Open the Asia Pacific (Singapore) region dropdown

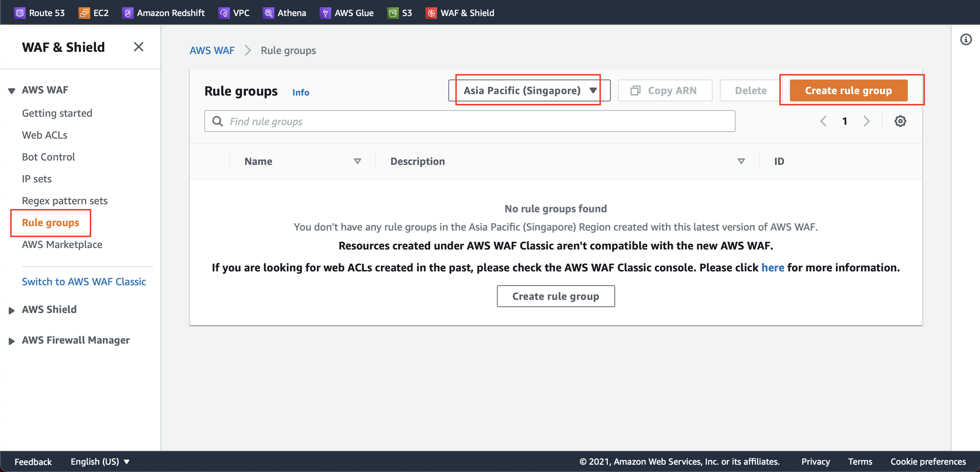529,90
